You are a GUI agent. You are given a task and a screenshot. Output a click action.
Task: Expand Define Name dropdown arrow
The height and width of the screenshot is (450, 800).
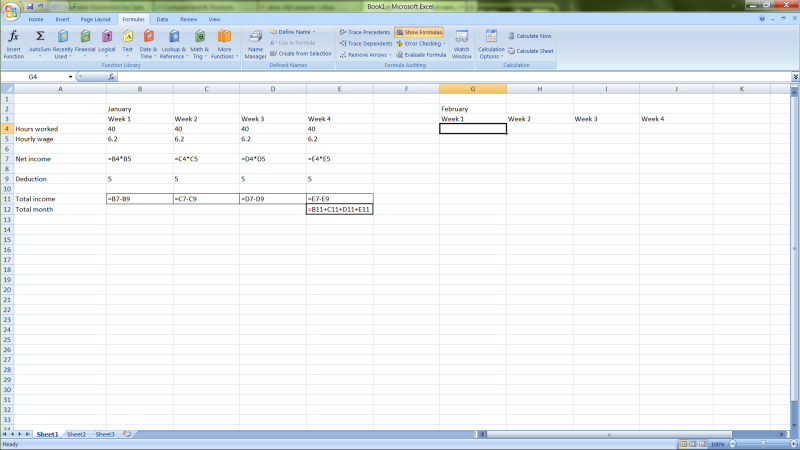pyautogui.click(x=314, y=32)
